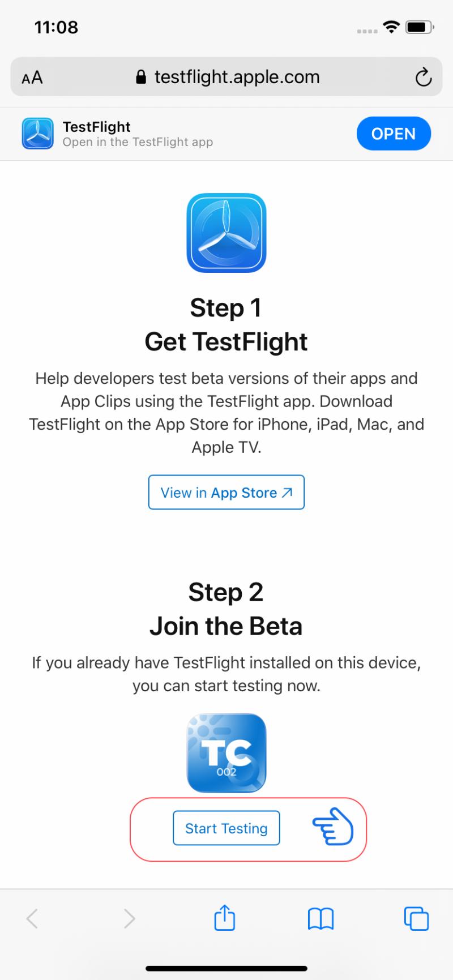Open the AA text size menu
This screenshot has height=980, width=453.
coord(32,77)
